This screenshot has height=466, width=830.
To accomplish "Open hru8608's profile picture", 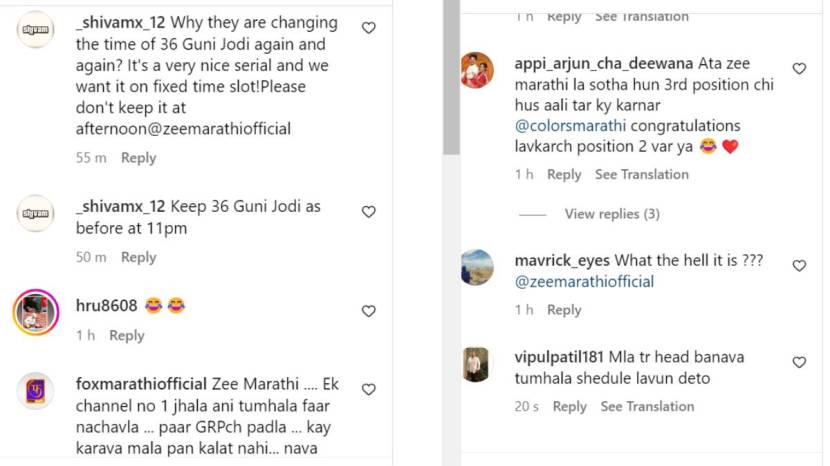I will click(x=36, y=313).
